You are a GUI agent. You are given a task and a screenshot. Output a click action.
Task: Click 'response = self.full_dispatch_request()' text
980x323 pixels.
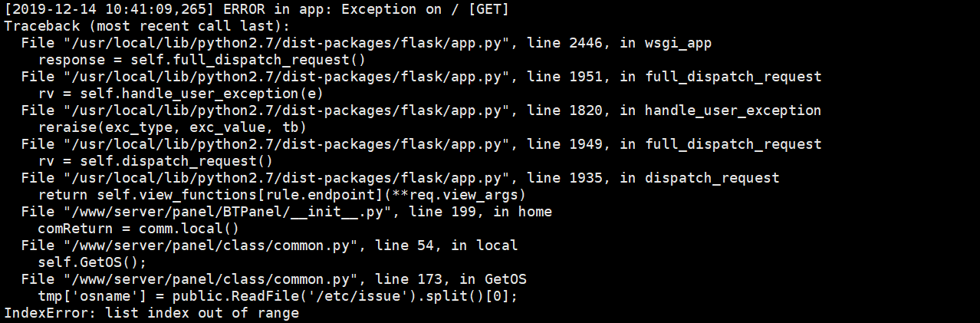click(x=202, y=60)
